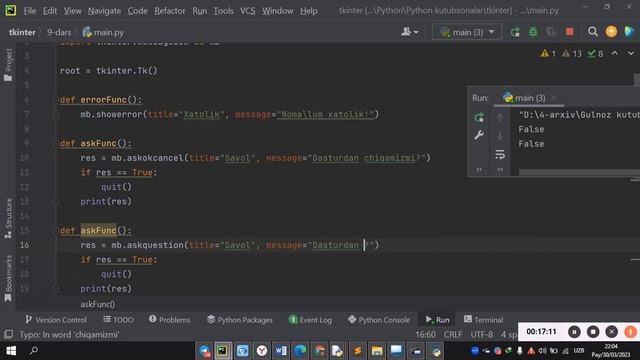
Task: Click the weak warnings indicator showing 13
Action: [571, 53]
